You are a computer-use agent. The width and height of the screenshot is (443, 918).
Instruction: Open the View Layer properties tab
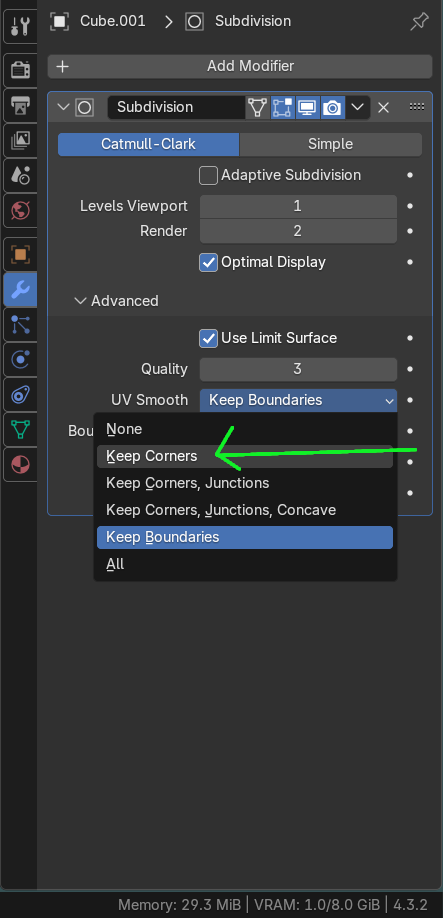pos(20,140)
